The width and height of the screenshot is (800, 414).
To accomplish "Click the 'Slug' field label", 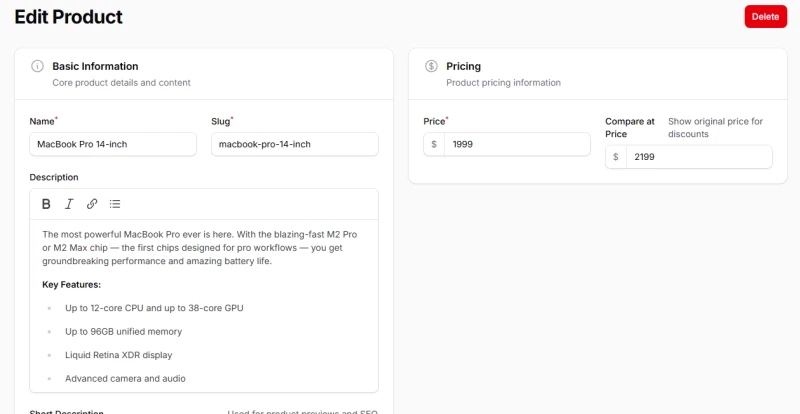I will pos(221,121).
